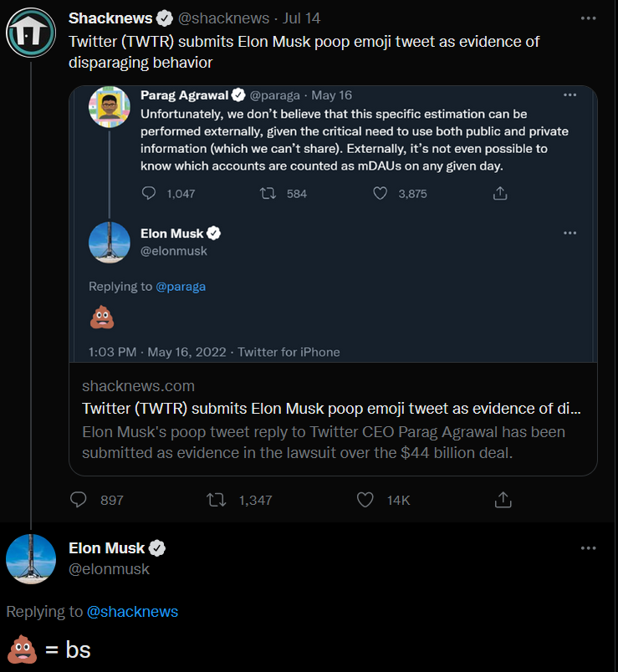Open the @shacknews mention link
The height and width of the screenshot is (672, 618).
pyautogui.click(x=132, y=611)
